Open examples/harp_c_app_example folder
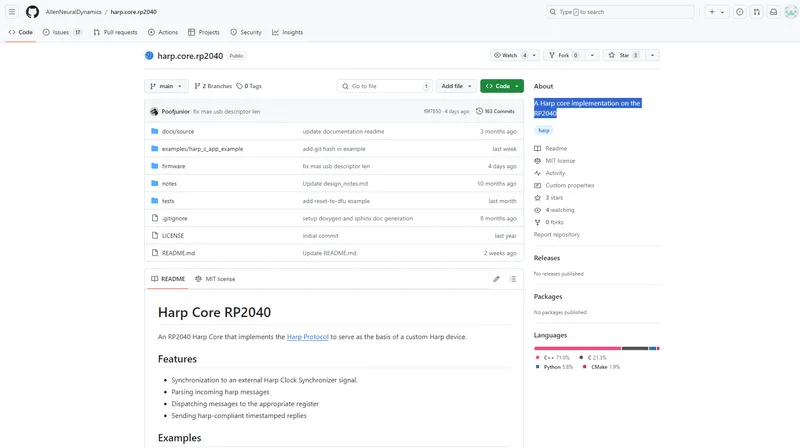The height and width of the screenshot is (448, 800). [x=203, y=148]
